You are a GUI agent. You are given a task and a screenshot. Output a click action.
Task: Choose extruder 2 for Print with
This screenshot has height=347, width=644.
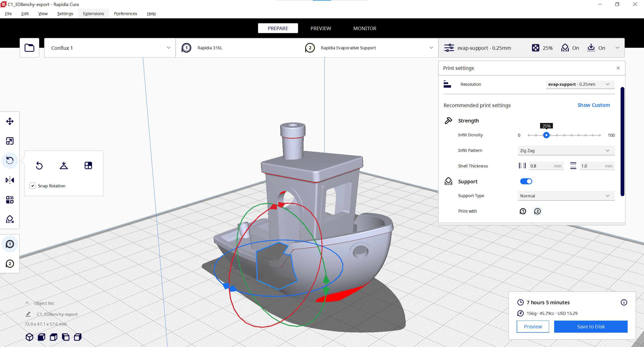(537, 211)
